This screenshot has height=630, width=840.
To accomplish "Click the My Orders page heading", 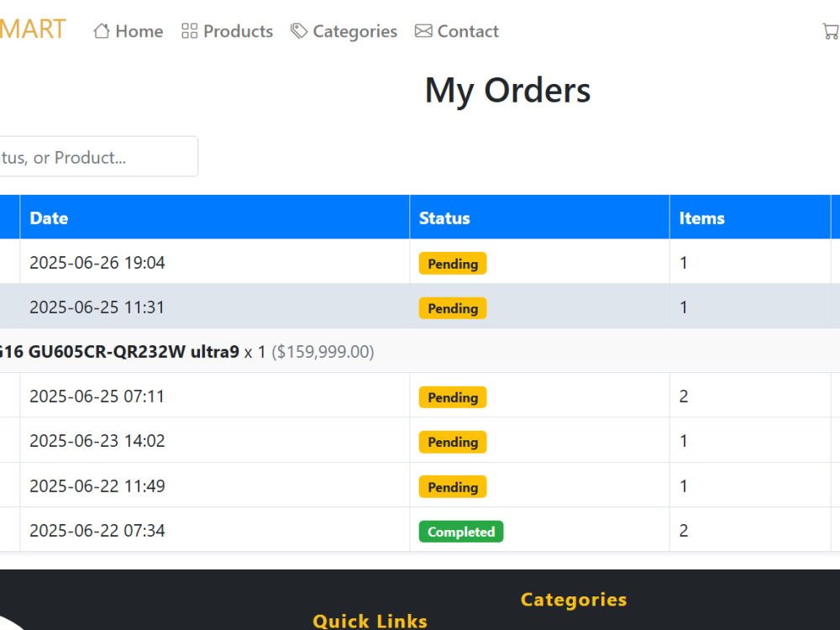I will 507,91.
